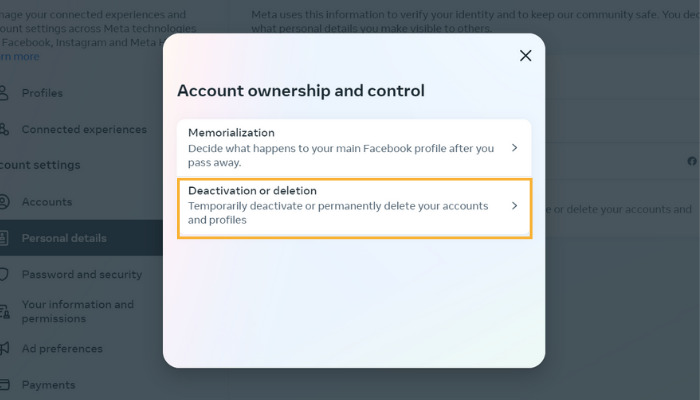
Task: Click the Profiles person icon
Action: (4, 93)
